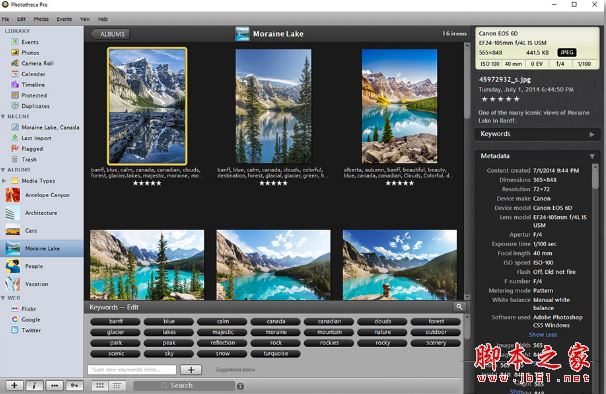Click the JPEG format badge
The width and height of the screenshot is (606, 394).
[x=567, y=53]
